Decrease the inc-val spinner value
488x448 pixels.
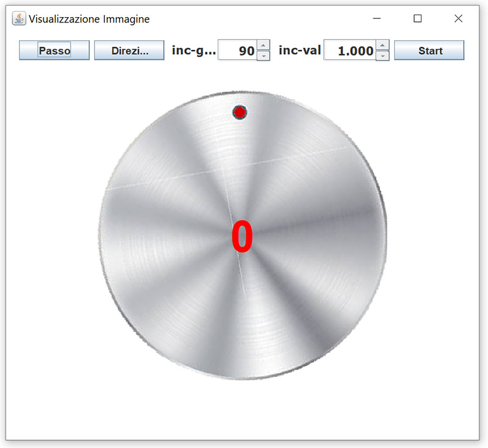click(382, 55)
